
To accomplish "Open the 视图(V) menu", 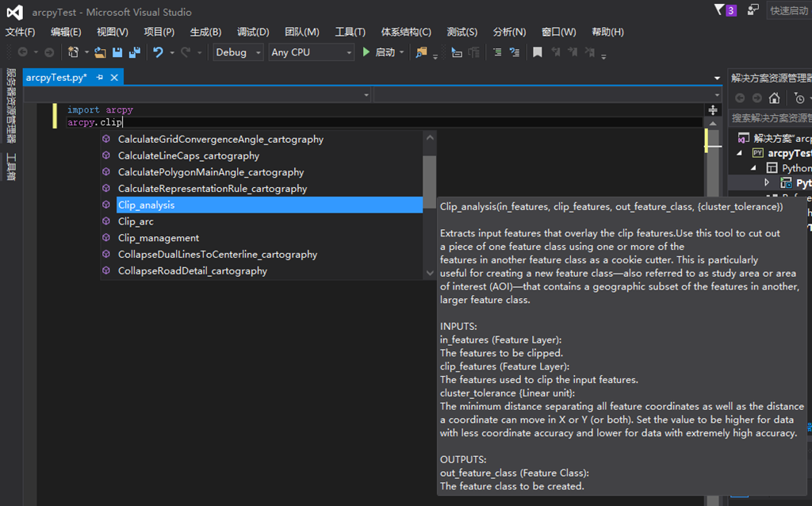I will [113, 32].
